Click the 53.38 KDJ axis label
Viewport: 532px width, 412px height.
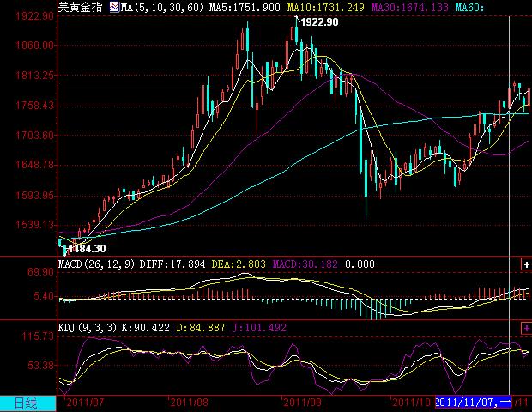(x=40, y=366)
